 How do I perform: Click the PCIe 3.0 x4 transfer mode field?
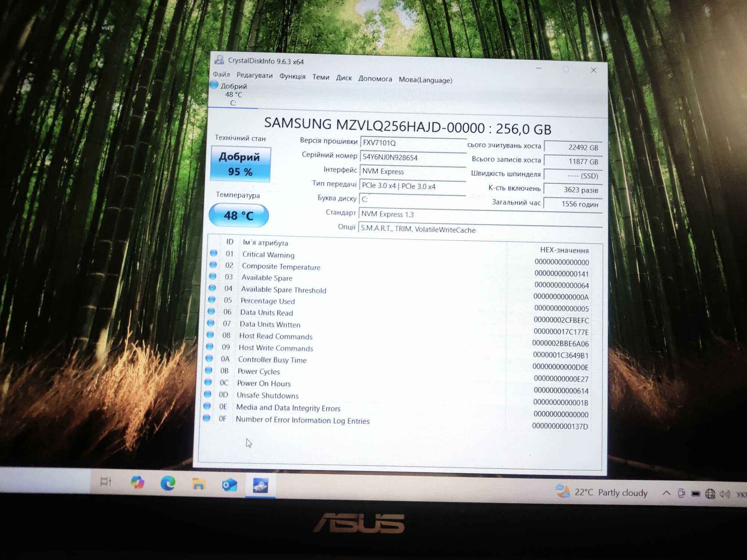click(x=412, y=186)
